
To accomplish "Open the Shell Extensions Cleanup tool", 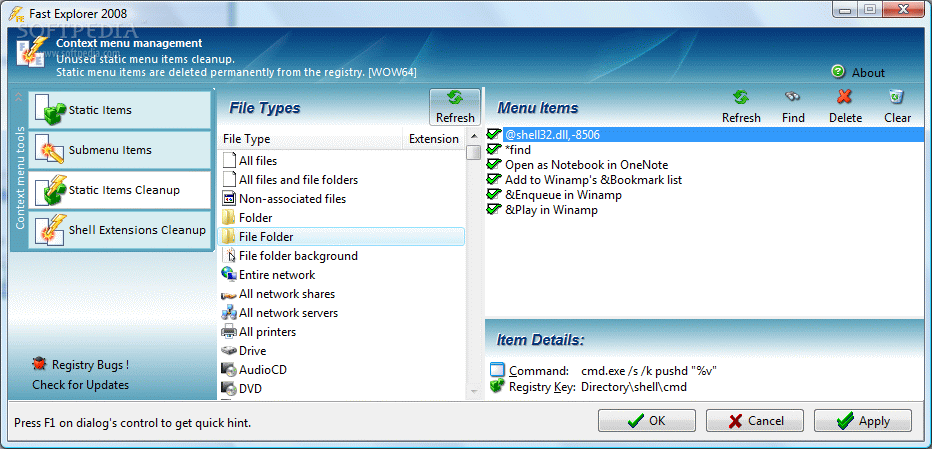I will (119, 230).
